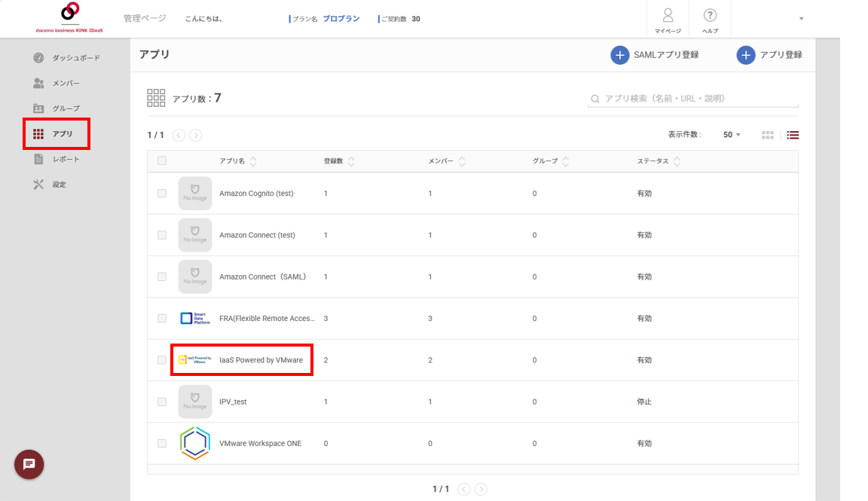Click the 有効 status of IaaS Powered by VMware
This screenshot has width=868, height=501.
coord(644,360)
